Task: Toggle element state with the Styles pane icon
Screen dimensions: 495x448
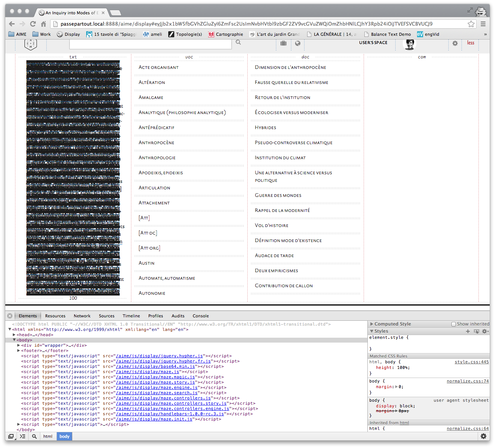Action: pyautogui.click(x=477, y=331)
